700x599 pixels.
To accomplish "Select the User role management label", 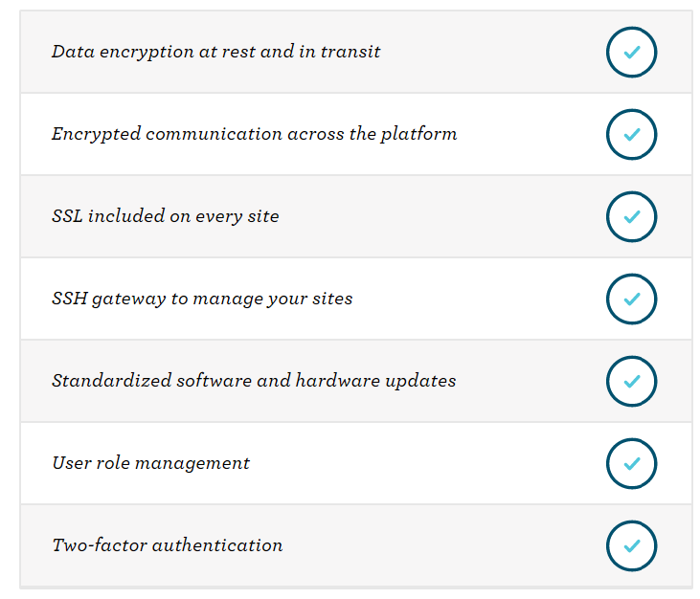I will [x=151, y=463].
